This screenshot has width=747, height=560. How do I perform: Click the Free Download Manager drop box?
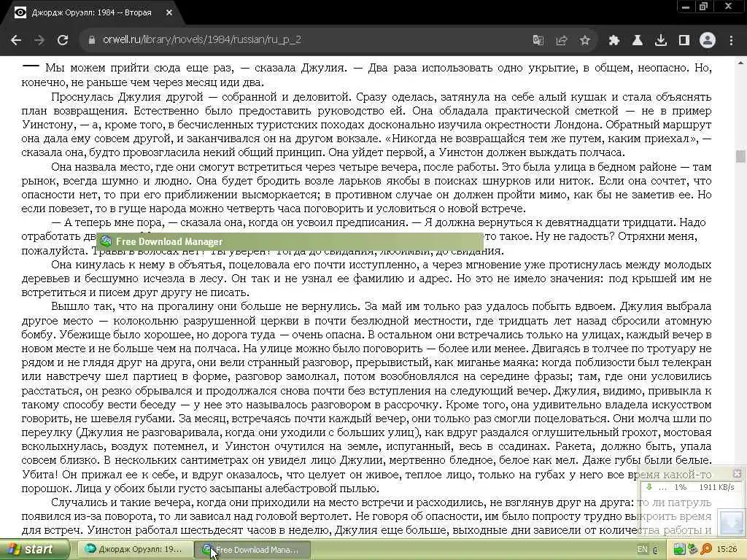point(730,522)
